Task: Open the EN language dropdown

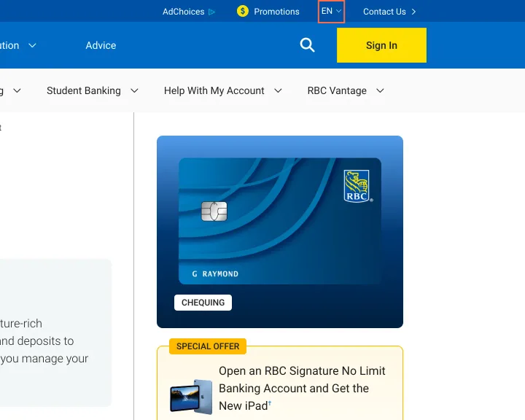Action: tap(331, 11)
